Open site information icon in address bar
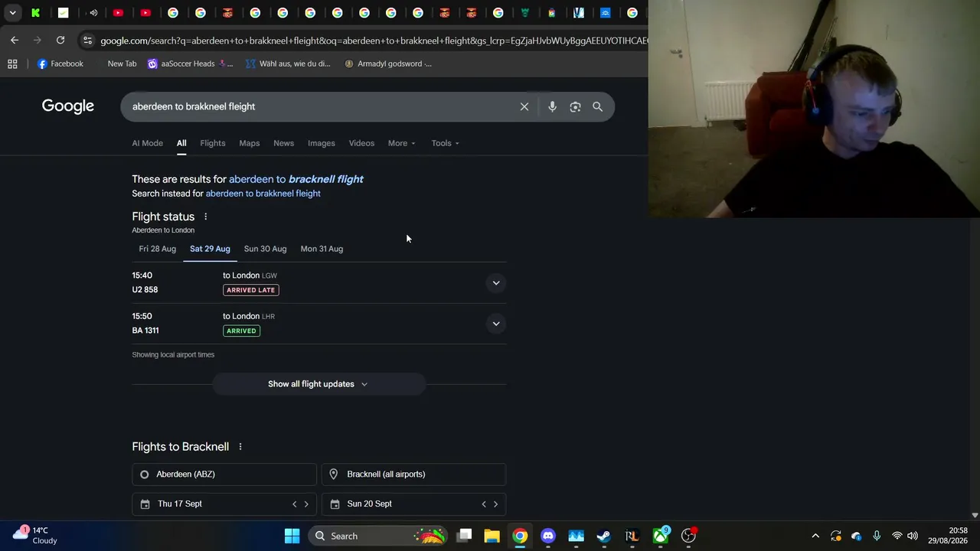Image resolution: width=980 pixels, height=551 pixels. (x=87, y=41)
